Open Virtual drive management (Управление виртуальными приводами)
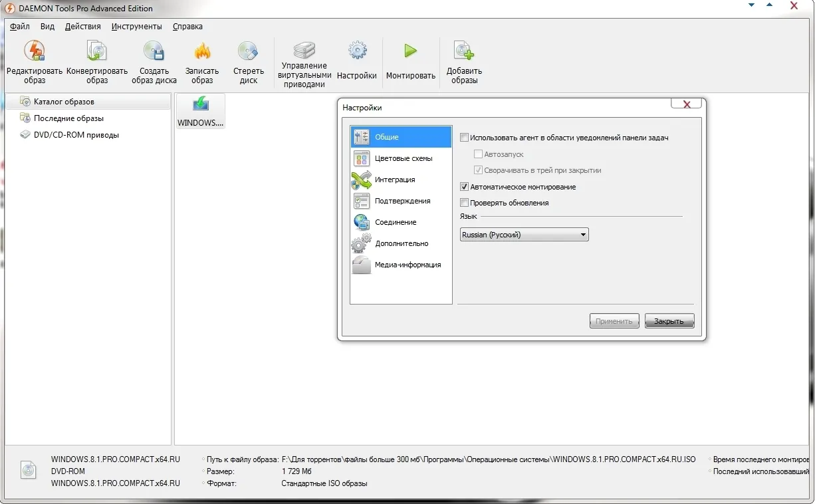 (x=304, y=51)
